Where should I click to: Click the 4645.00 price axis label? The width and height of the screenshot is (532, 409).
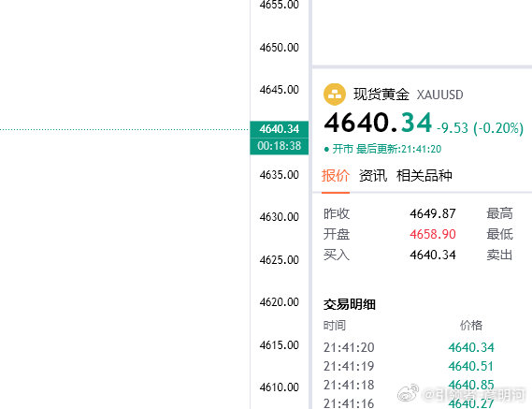tap(280, 90)
